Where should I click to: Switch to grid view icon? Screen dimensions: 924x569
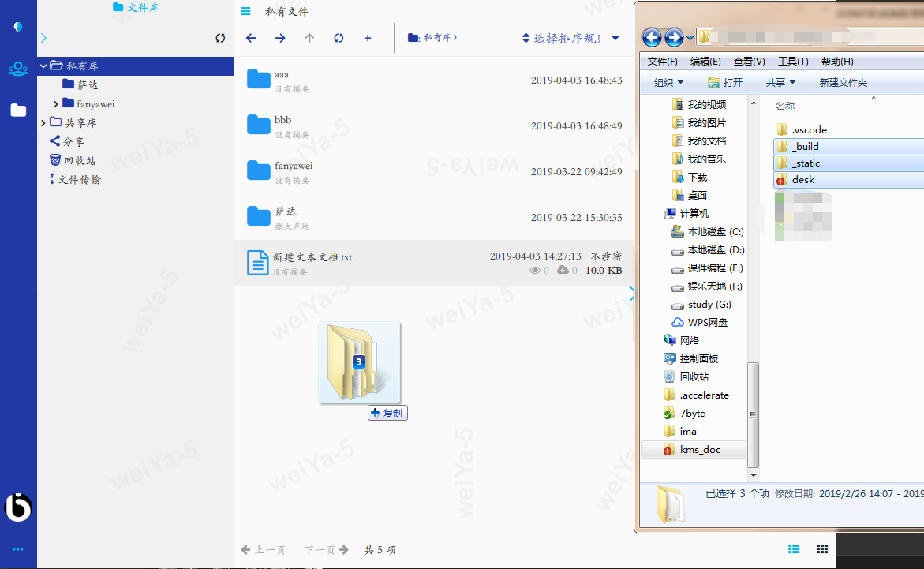(822, 549)
